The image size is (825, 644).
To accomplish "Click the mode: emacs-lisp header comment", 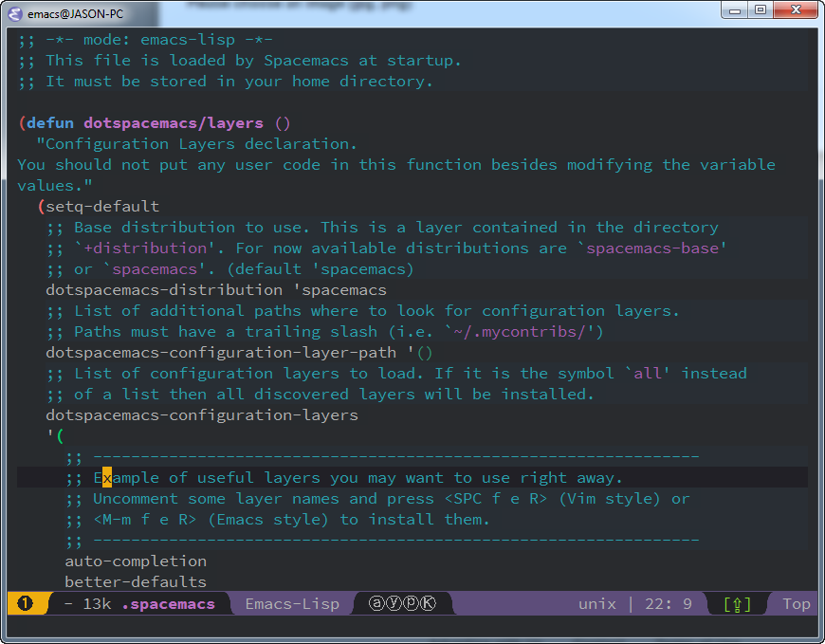I will [145, 40].
